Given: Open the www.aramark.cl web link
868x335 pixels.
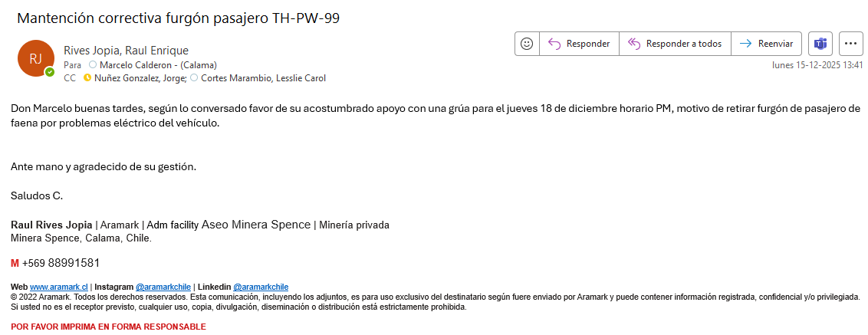Looking at the screenshot, I should click(x=59, y=287).
